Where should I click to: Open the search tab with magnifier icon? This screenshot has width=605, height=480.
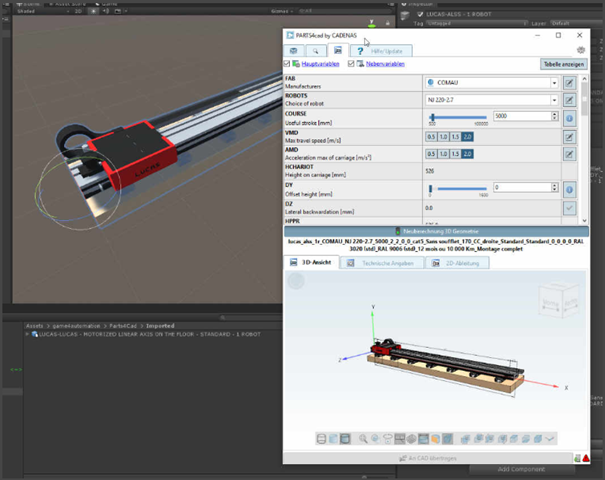[315, 49]
